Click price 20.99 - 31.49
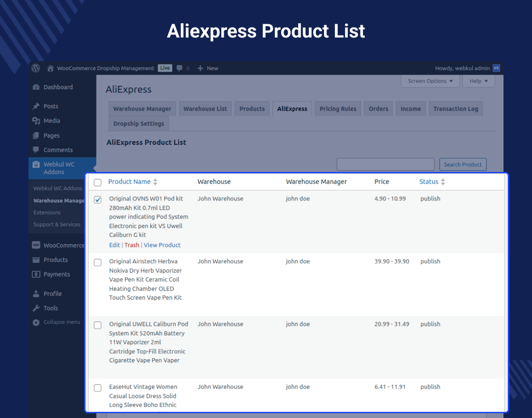The width and height of the screenshot is (532, 418). tap(392, 324)
